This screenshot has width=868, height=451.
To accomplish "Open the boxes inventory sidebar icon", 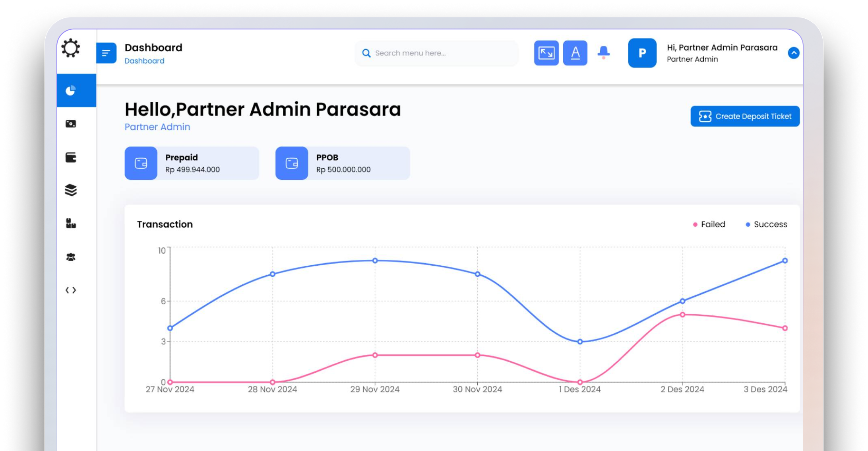I will tap(71, 224).
